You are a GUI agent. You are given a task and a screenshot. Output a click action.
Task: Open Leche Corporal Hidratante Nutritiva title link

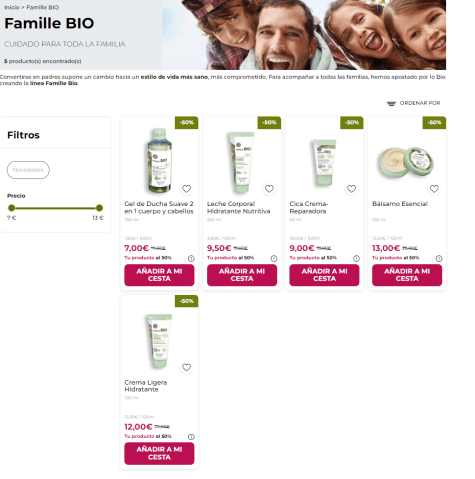(239, 207)
